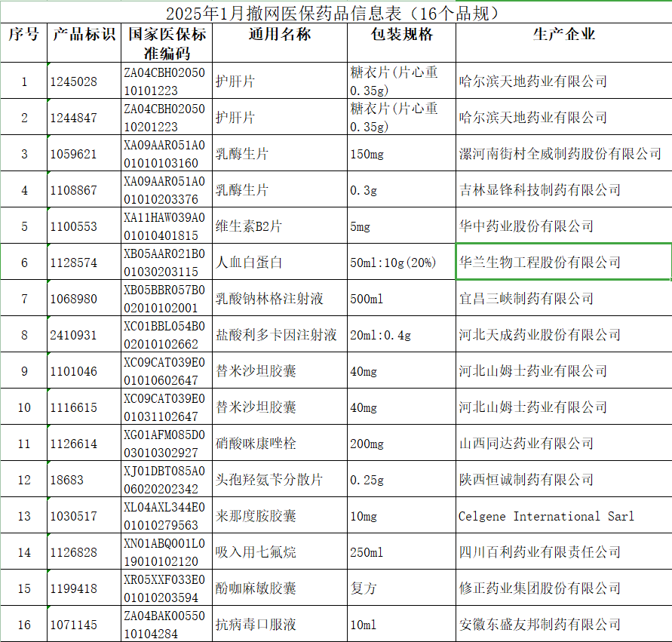Click code cell XC09CAT039E001031102647
Screen dimensions: 672x642
[x=167, y=407]
